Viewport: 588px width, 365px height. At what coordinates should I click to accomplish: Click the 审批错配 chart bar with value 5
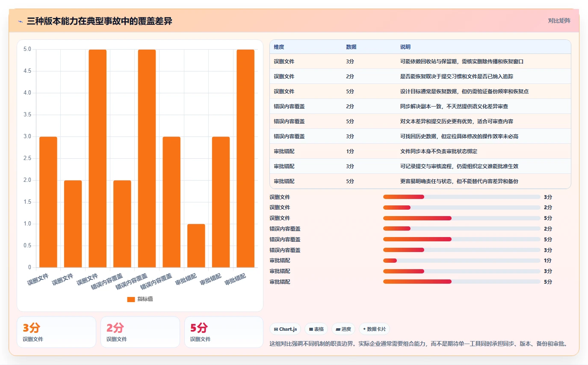coord(245,158)
